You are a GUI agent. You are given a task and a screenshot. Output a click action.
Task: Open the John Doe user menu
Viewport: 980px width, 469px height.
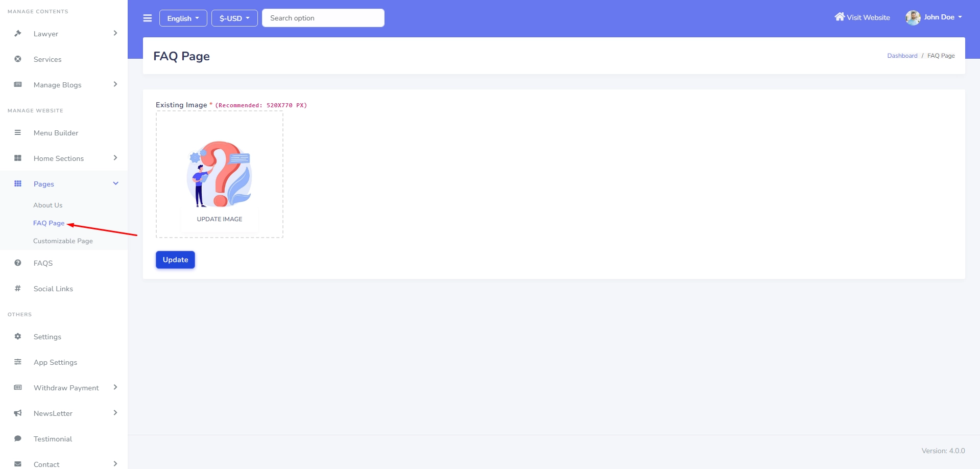[x=934, y=17]
